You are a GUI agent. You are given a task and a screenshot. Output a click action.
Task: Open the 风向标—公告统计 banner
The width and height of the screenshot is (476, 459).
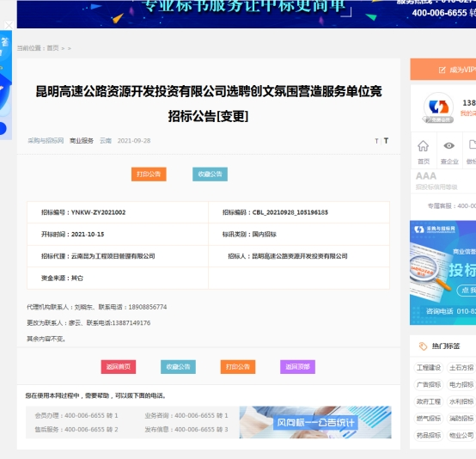[x=315, y=422]
